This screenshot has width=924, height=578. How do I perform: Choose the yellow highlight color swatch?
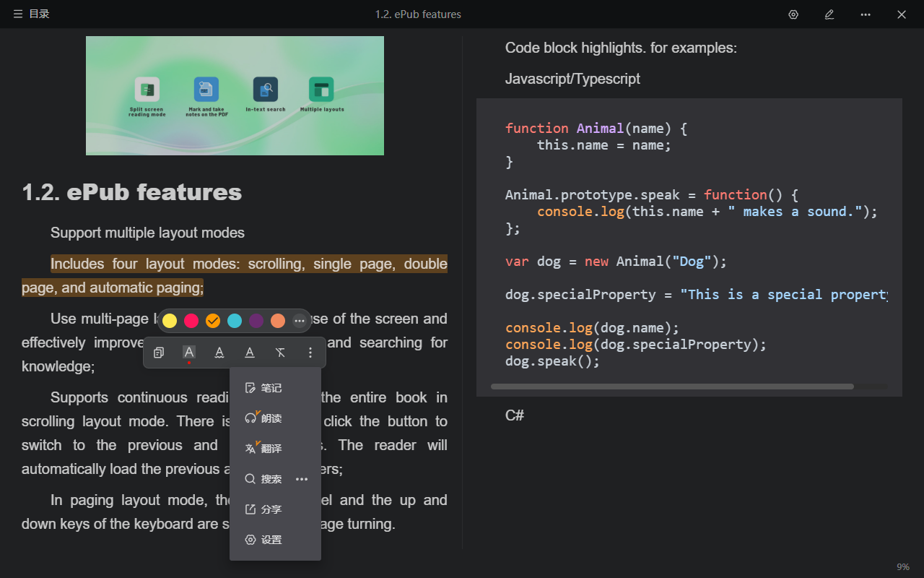coord(170,321)
